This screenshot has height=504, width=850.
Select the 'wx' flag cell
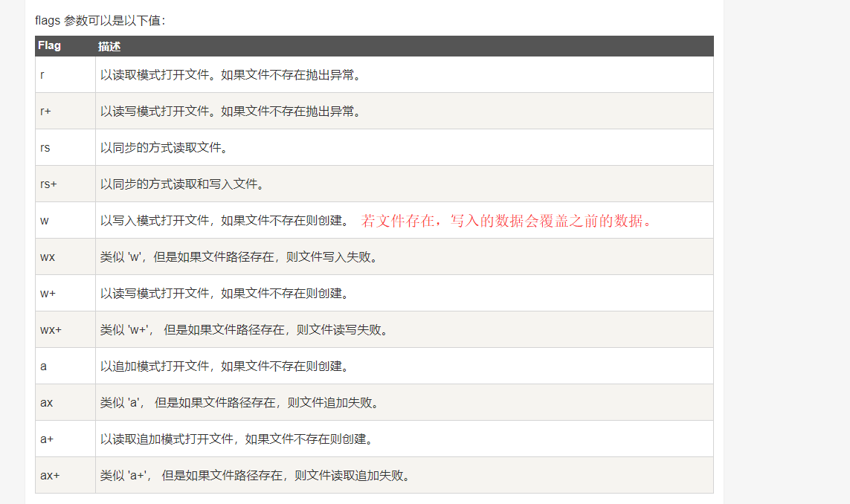coord(48,257)
